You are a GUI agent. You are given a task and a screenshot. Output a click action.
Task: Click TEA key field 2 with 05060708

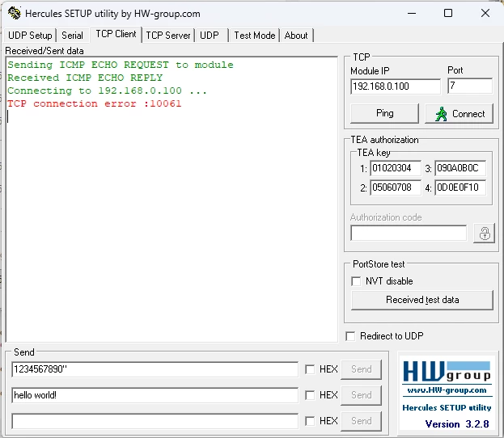coord(396,187)
